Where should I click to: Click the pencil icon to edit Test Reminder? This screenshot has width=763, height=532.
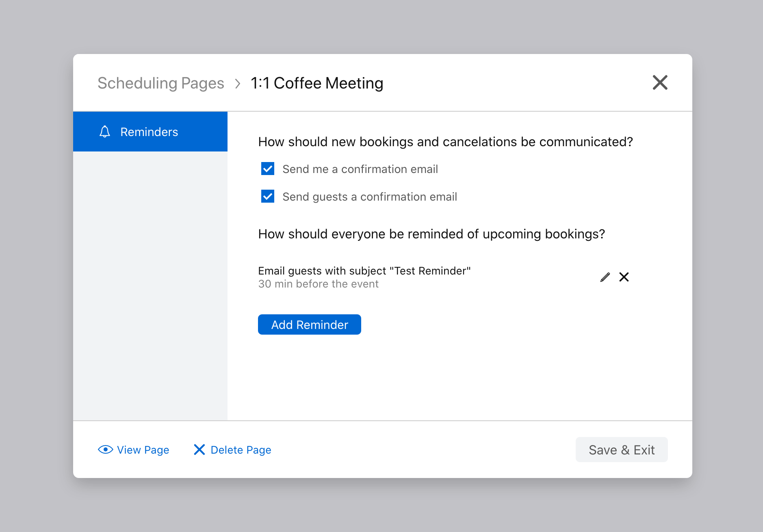coord(605,277)
